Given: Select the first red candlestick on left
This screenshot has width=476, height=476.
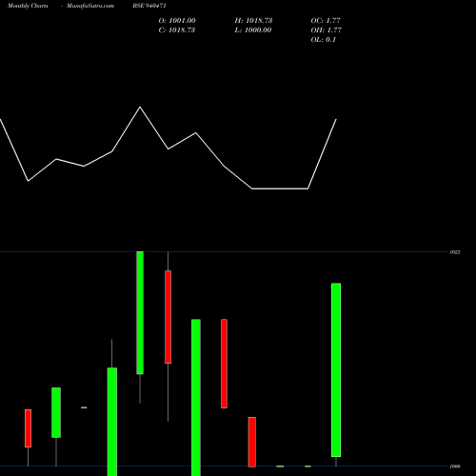Looking at the screenshot, I should pos(28,428).
